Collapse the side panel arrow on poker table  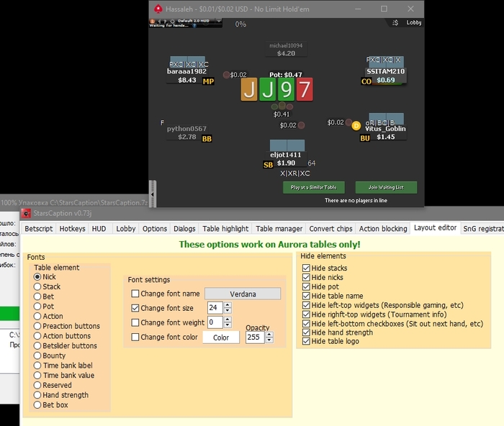coord(153,194)
